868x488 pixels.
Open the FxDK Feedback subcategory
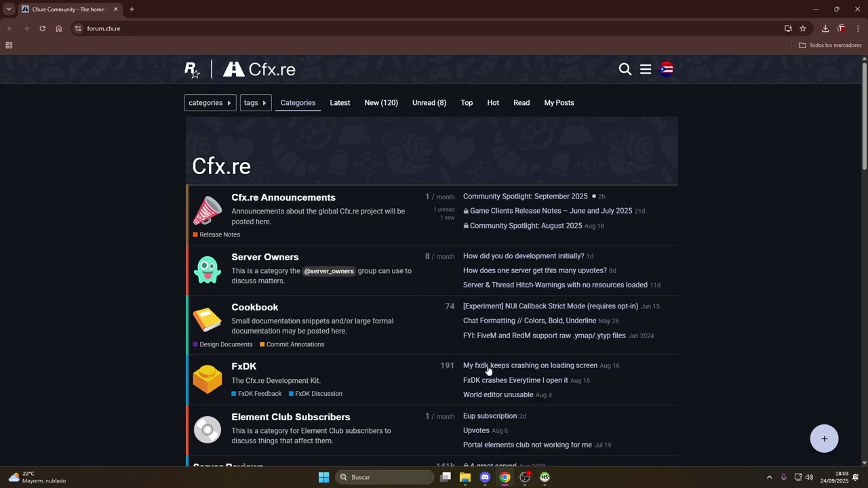coord(256,394)
